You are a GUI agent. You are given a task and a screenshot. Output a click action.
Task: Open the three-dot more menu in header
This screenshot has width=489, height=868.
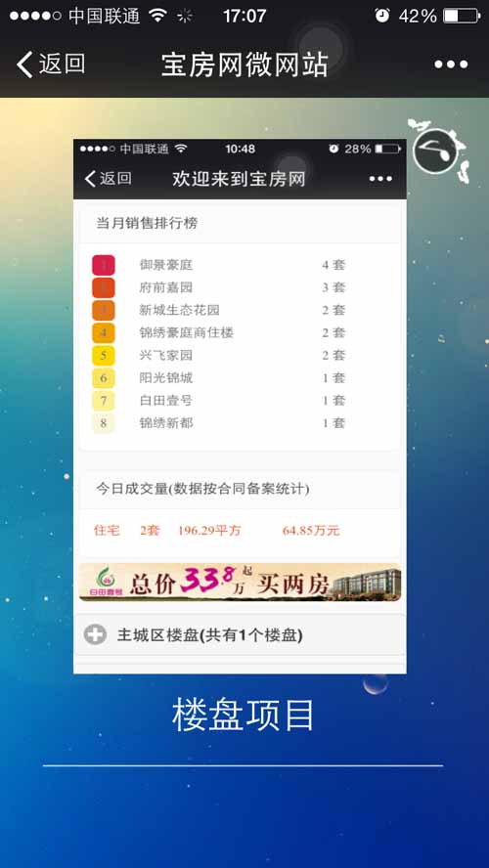(x=451, y=65)
